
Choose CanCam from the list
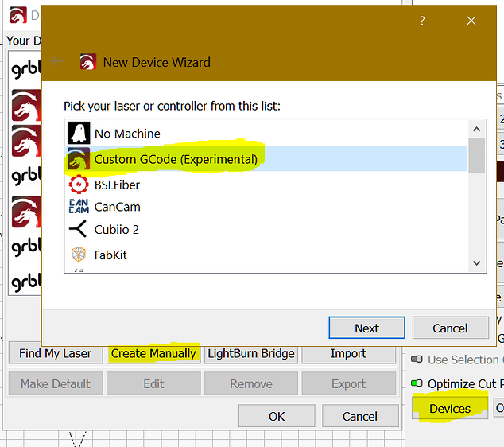[x=266, y=207]
